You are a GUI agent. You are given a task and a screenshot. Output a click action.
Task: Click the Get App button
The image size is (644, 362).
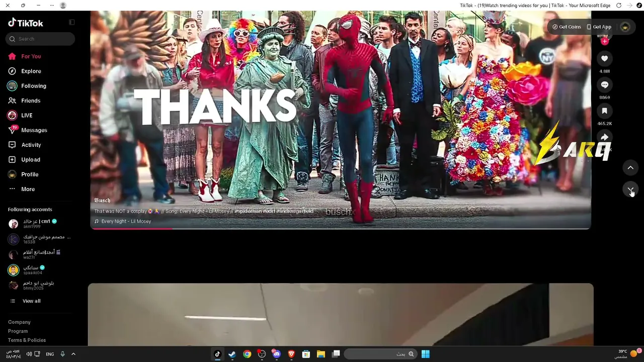tap(599, 27)
